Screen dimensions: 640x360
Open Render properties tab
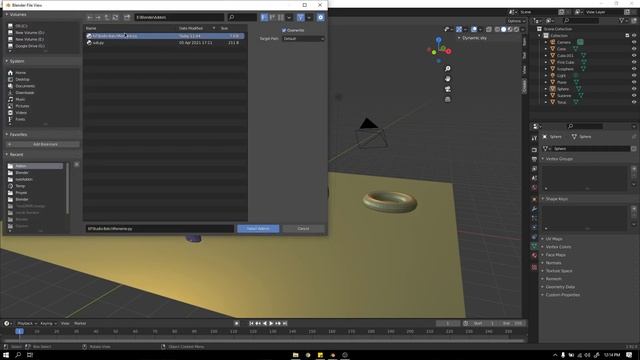point(534,150)
